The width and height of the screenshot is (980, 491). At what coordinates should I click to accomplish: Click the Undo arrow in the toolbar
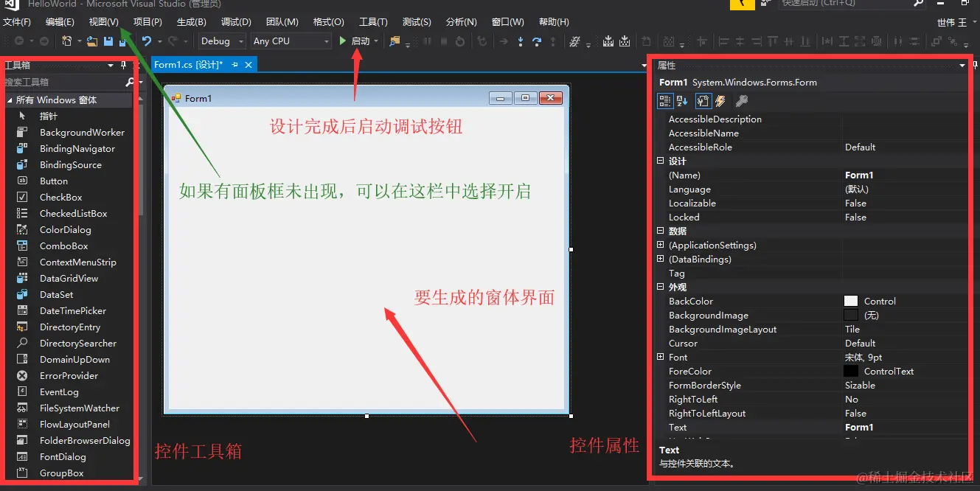[147, 41]
